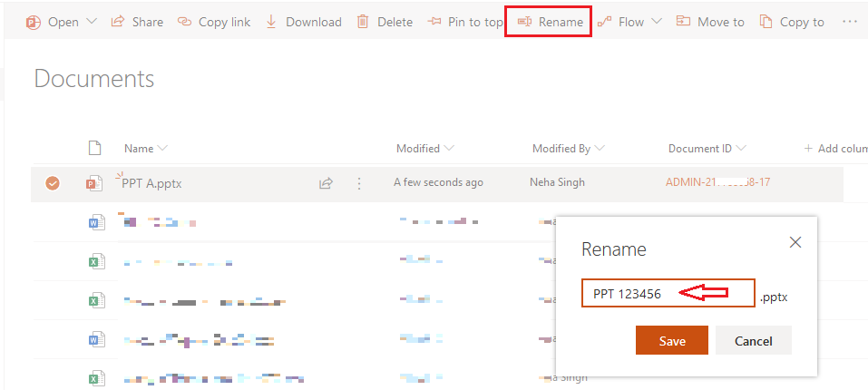The height and width of the screenshot is (390, 868).
Task: Expand the Open dropdown chevron
Action: point(92,22)
